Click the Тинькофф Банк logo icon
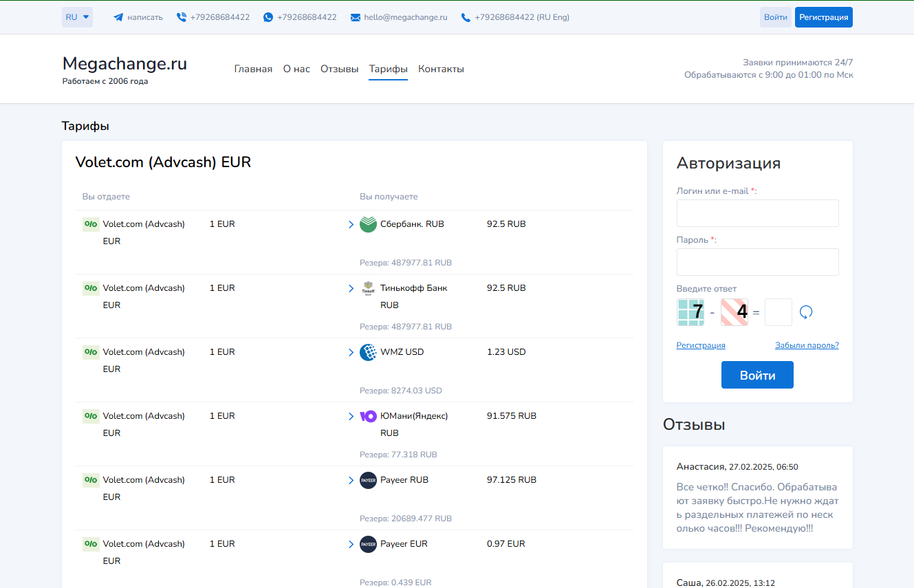914x588 pixels. (368, 289)
